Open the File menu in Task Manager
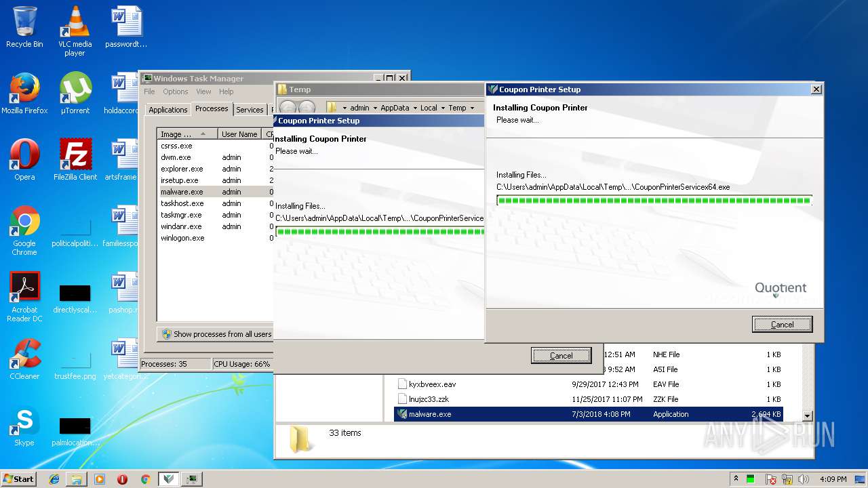 click(149, 91)
